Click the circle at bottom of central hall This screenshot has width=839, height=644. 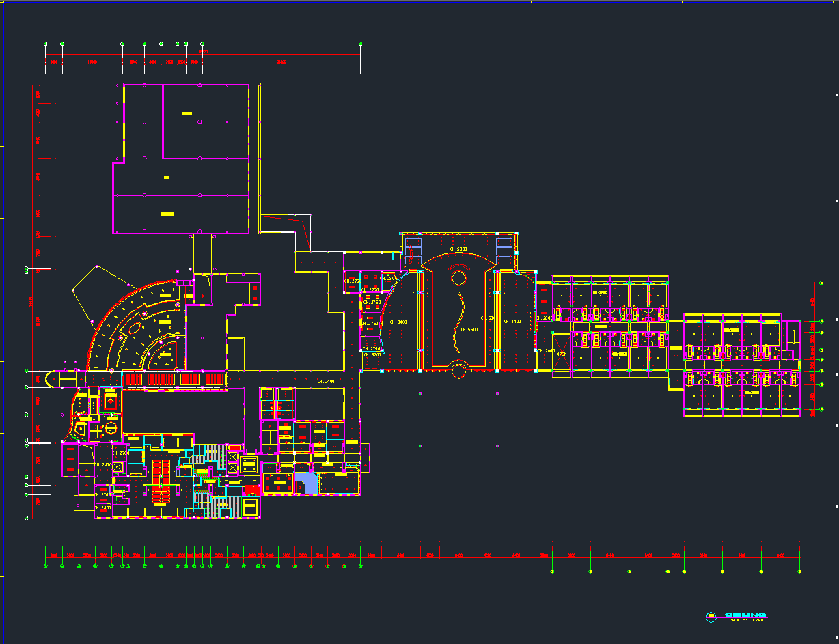coord(458,371)
